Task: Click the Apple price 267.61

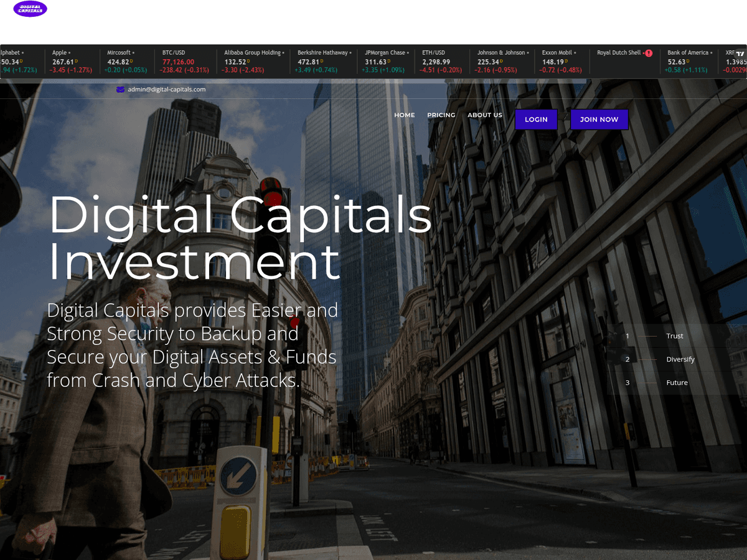Action: point(63,62)
